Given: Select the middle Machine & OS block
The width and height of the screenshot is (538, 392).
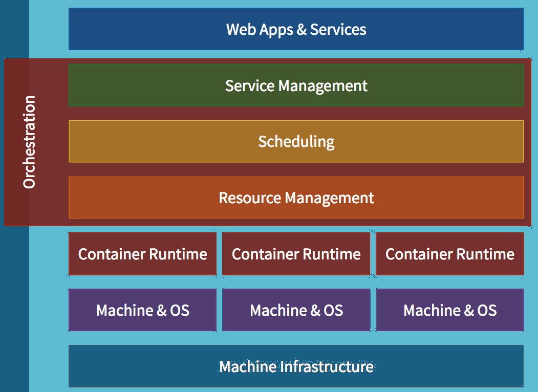Looking at the screenshot, I should [x=296, y=310].
